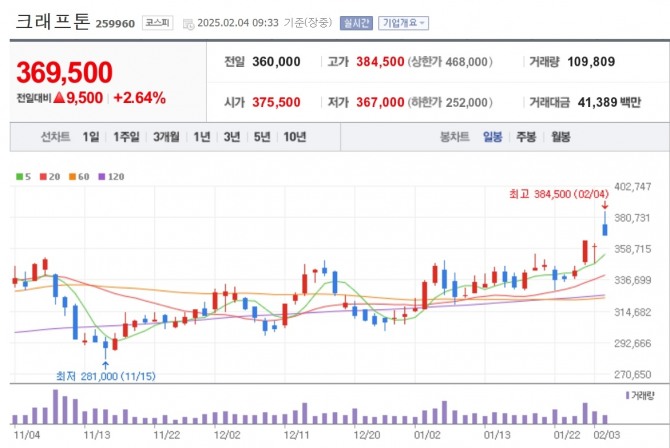Switch to 일봉 candle chart

tap(492, 137)
